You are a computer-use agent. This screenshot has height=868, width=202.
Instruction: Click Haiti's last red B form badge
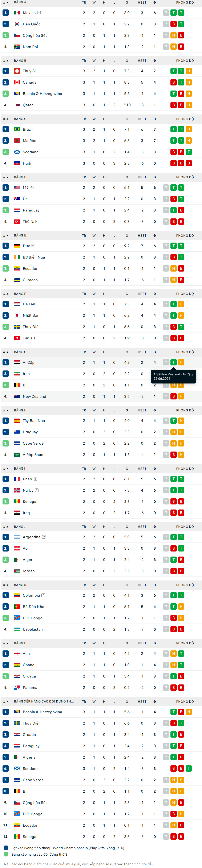pyautogui.click(x=189, y=163)
